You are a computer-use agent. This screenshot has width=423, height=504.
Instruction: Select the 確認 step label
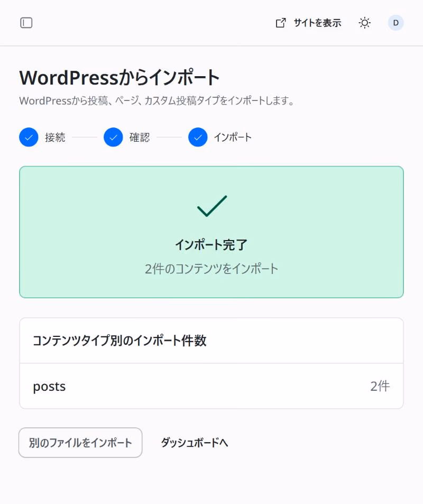coord(140,138)
